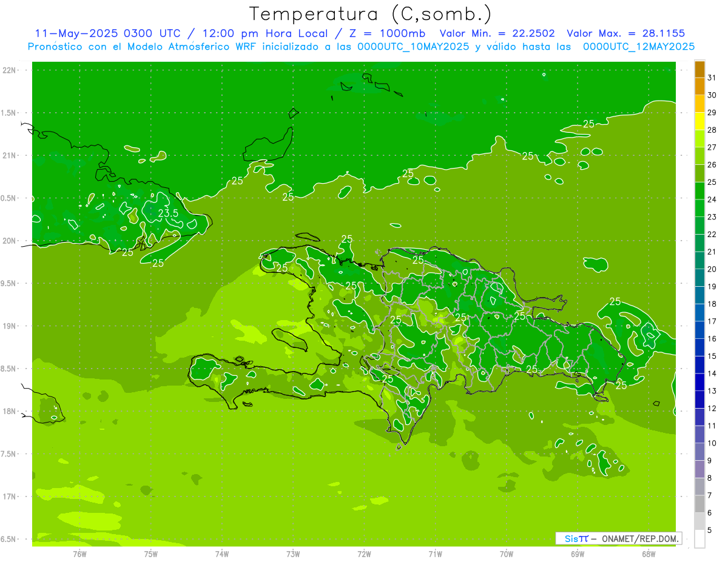
Task: Click the gray color bar segment between 6 and 7
Action: (699, 504)
